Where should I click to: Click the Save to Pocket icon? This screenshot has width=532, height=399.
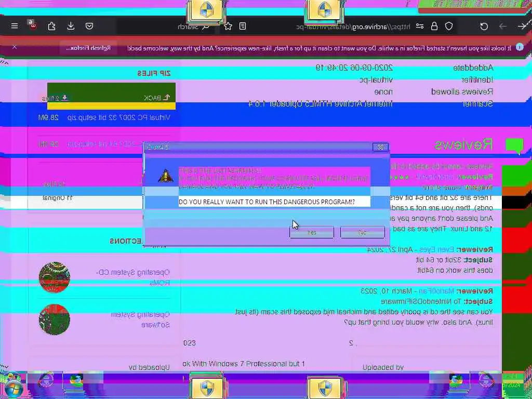(89, 26)
